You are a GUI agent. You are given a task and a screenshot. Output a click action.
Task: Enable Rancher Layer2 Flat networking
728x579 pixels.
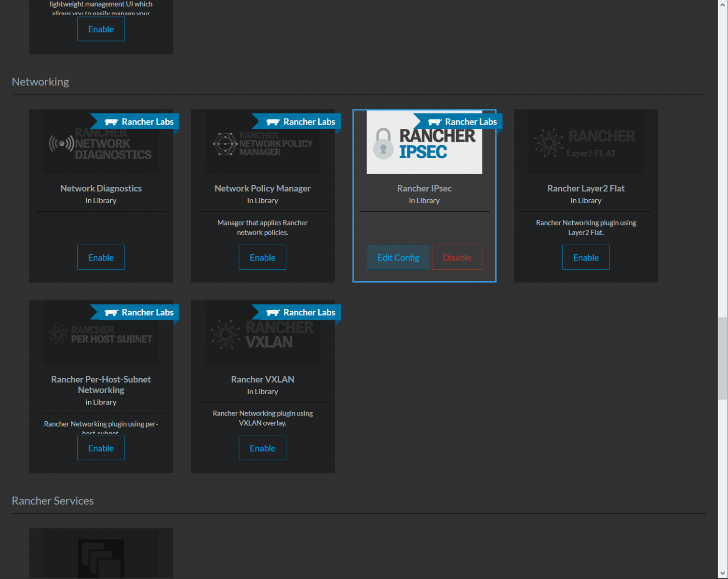pos(586,257)
